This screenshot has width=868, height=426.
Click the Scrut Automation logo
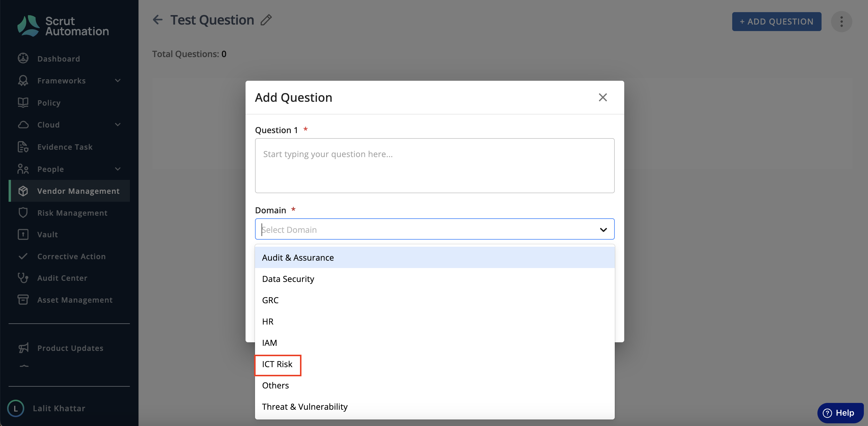coord(63,26)
